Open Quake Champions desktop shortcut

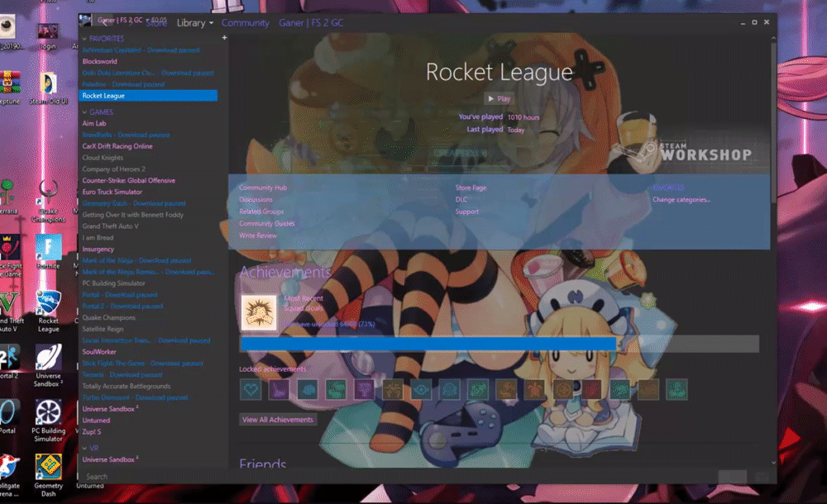pyautogui.click(x=49, y=202)
